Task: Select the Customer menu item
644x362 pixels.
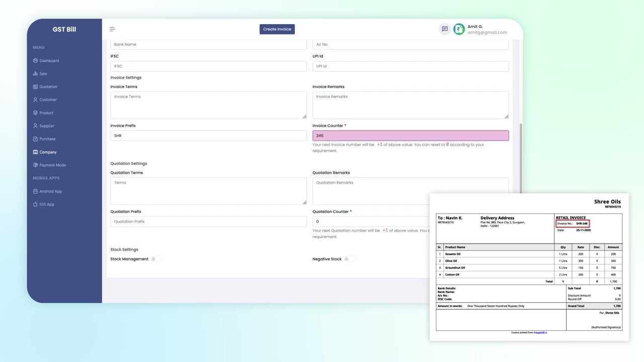Action: (x=48, y=100)
